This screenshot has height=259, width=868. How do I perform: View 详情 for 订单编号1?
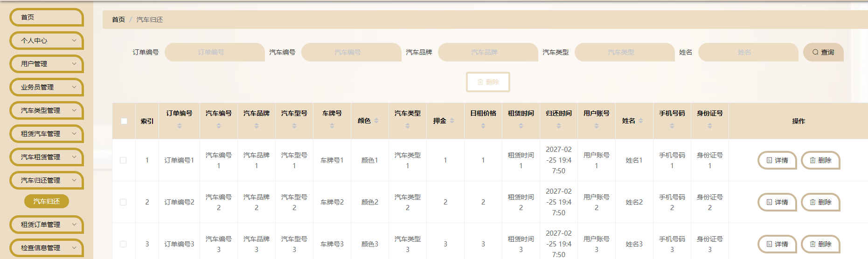(x=777, y=160)
